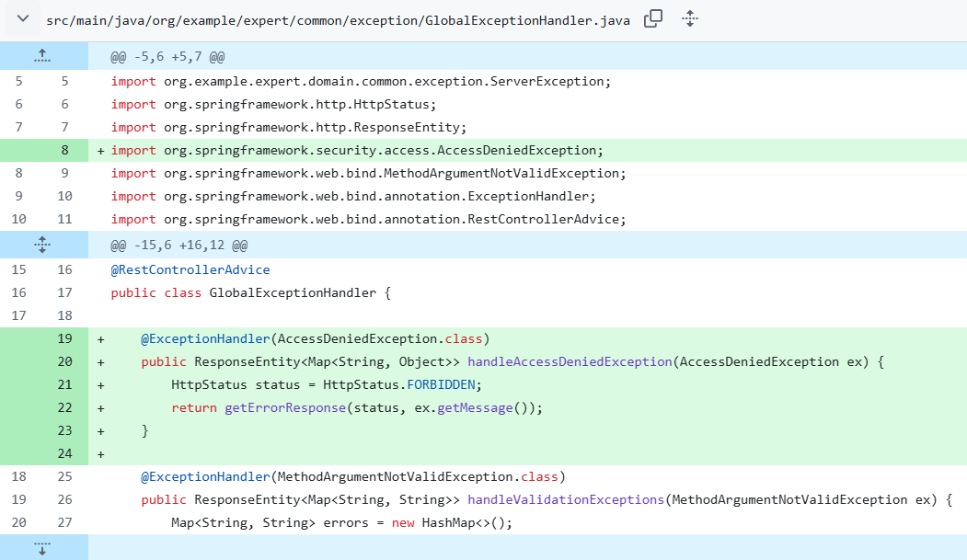Click new line number 21
This screenshot has width=967, height=560.
click(64, 384)
